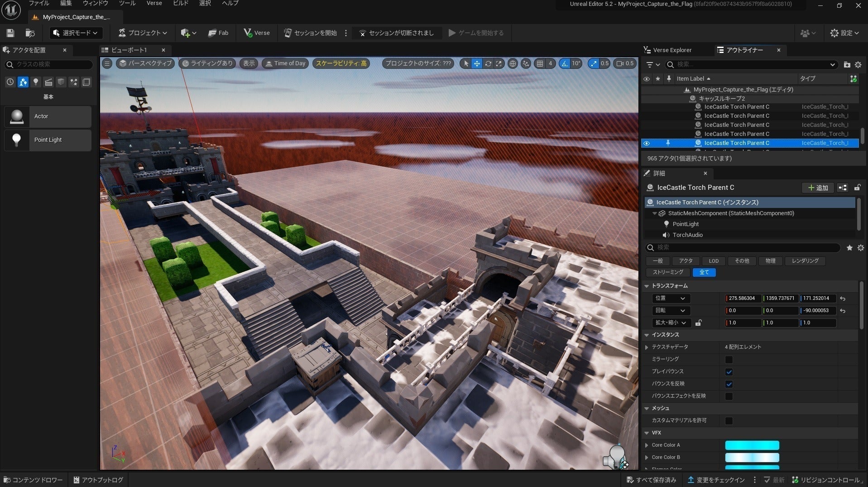The height and width of the screenshot is (487, 868).
Task: Toggle grid snapping icon in viewport toolbar
Action: point(540,63)
